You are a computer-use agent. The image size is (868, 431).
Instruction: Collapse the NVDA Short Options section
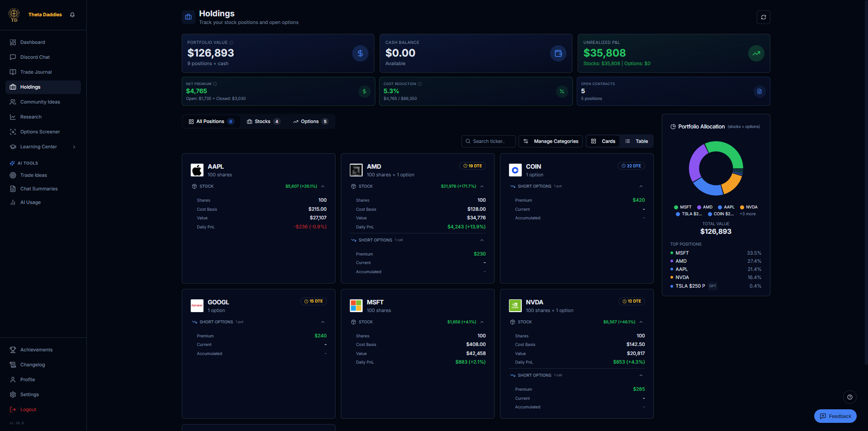641,375
